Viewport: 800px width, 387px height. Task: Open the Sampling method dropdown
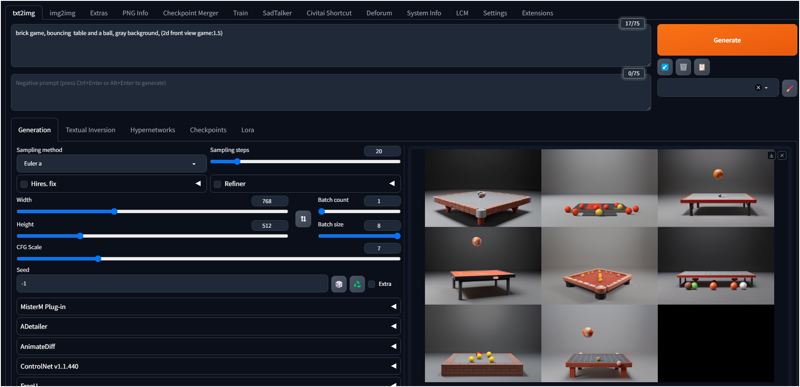(x=111, y=164)
